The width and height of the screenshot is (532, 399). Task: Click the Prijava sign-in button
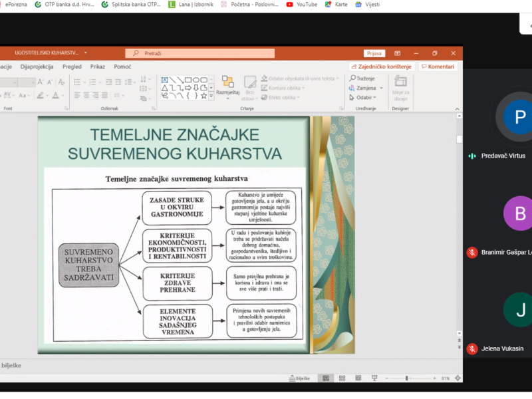374,53
